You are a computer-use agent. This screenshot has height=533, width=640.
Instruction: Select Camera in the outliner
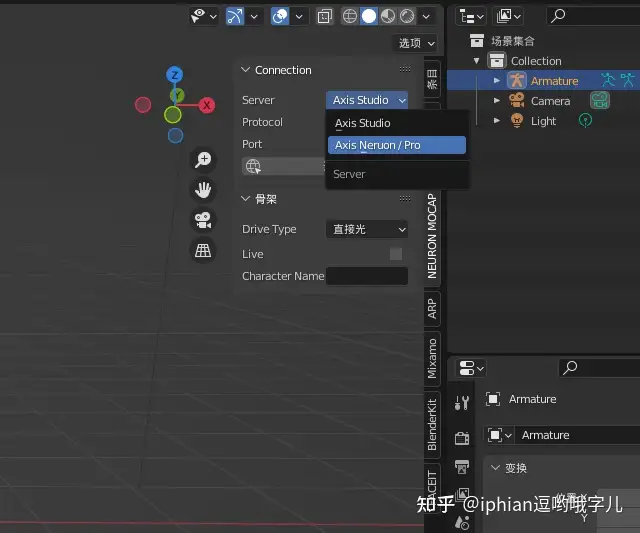pos(550,101)
